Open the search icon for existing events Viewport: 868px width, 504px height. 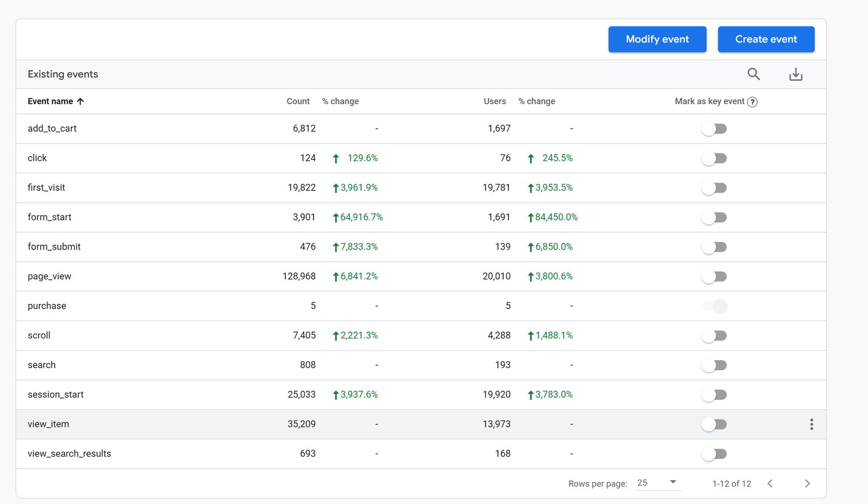[754, 74]
